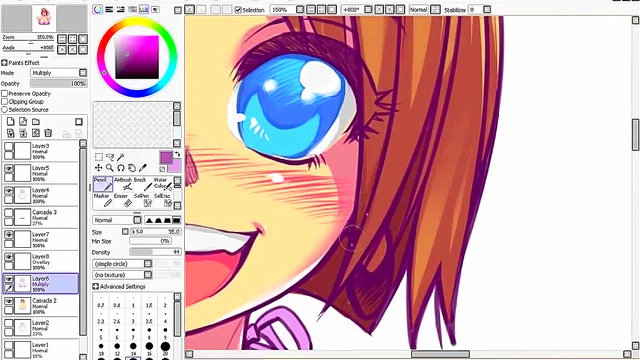Select the Eraser tool
Screen dimensions: 640x360
(123, 200)
